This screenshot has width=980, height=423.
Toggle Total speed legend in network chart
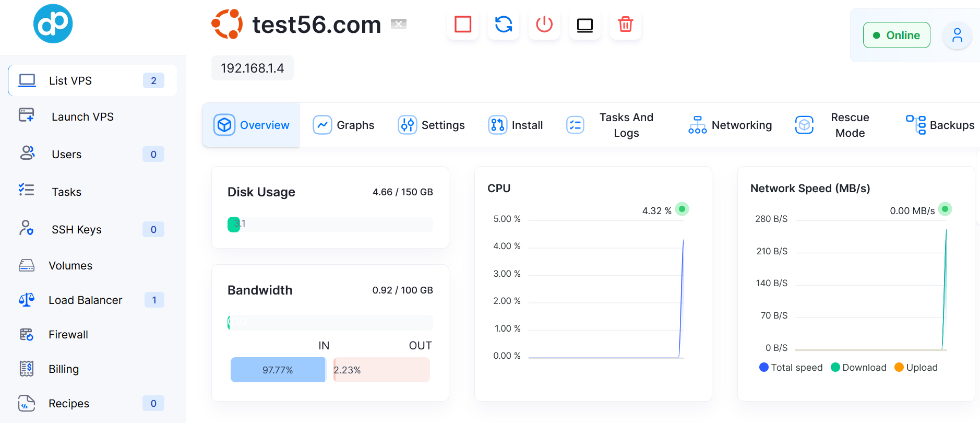791,368
